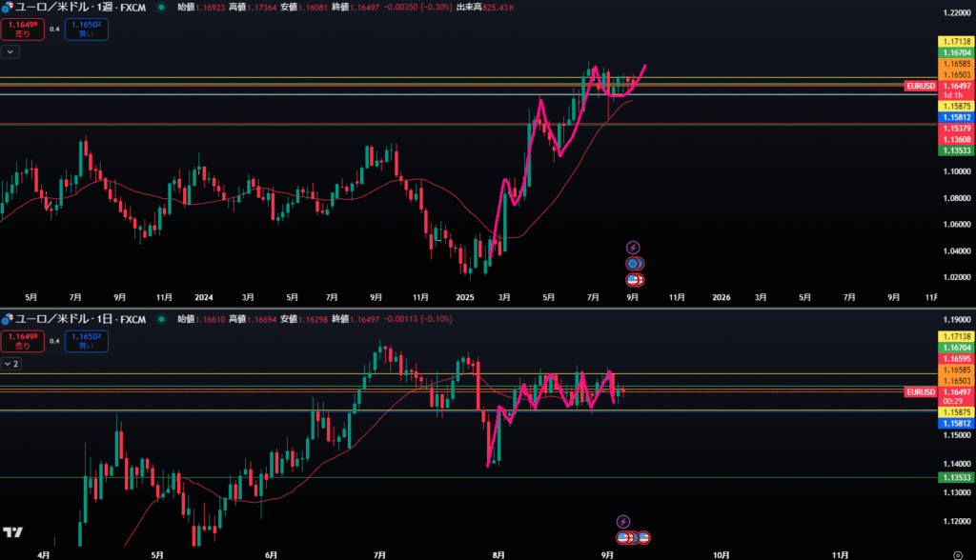Click the weekly open value 1.16923
The height and width of the screenshot is (560, 976).
pos(211,8)
